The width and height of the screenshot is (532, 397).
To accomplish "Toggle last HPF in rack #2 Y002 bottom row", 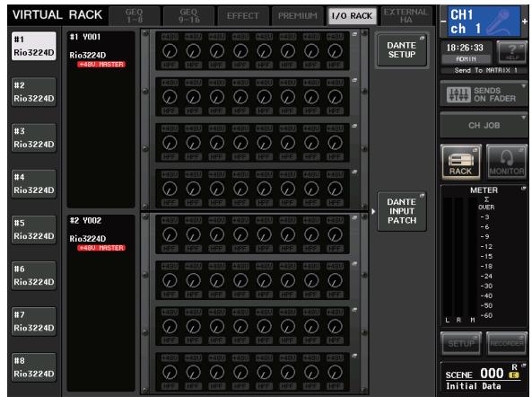I will pyautogui.click(x=336, y=386).
